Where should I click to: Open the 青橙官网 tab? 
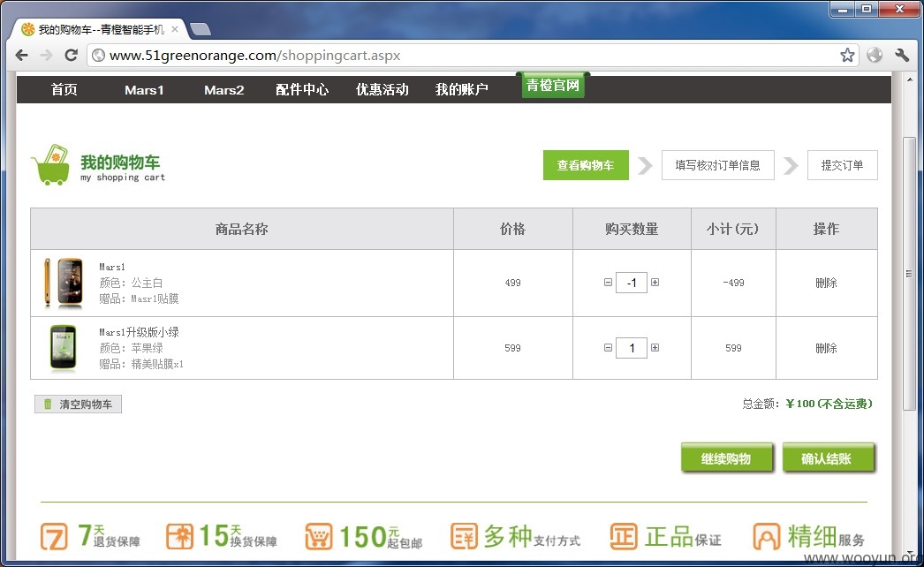[553, 85]
